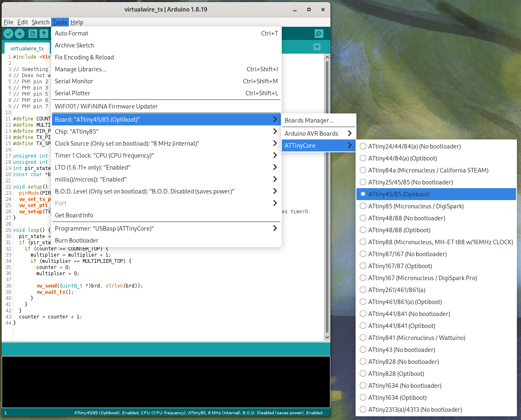Image resolution: width=521 pixels, height=420 pixels.
Task: Click the Verify sketch checkmark icon
Action: click(x=8, y=34)
